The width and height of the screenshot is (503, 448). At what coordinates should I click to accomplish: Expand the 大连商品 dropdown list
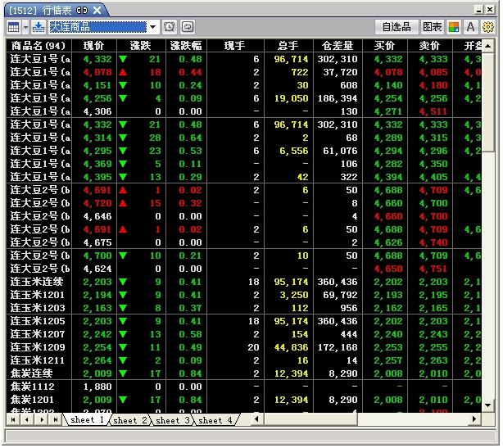coord(153,27)
